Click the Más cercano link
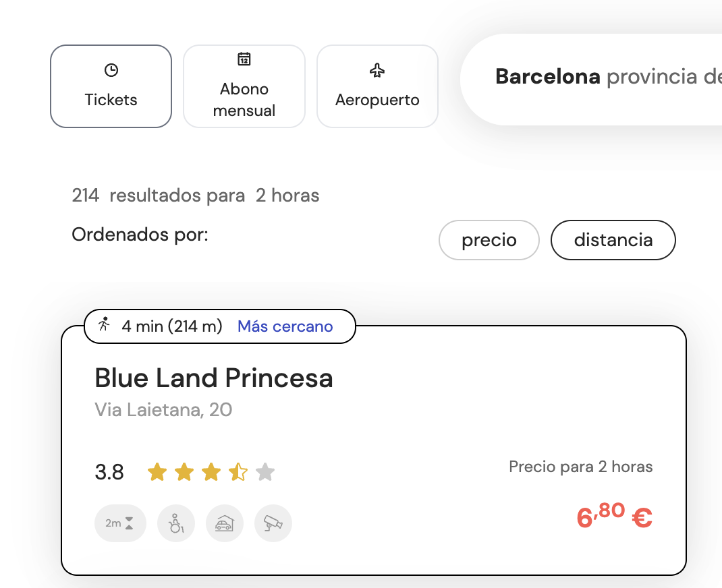The height and width of the screenshot is (588, 722). tap(285, 326)
